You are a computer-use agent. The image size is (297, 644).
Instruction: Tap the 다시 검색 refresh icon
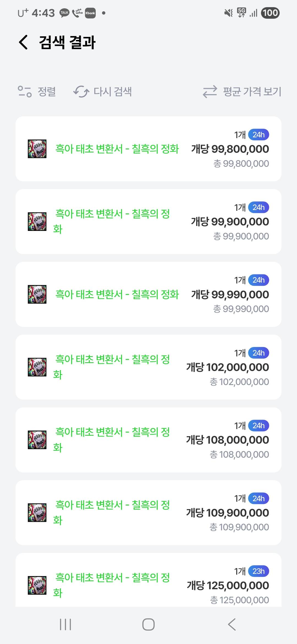pos(81,92)
